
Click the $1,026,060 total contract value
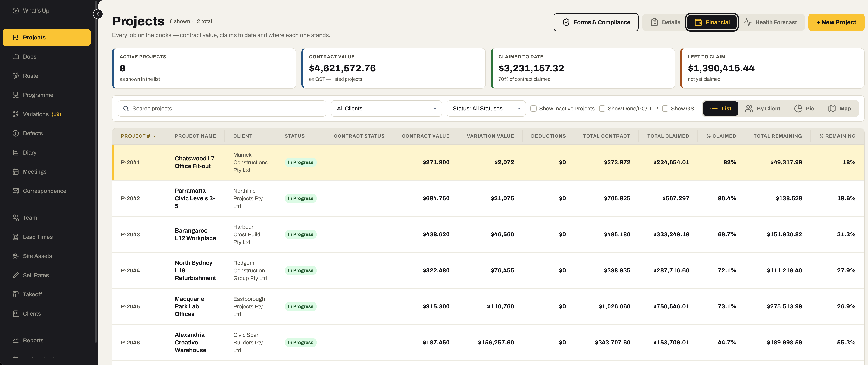point(614,306)
